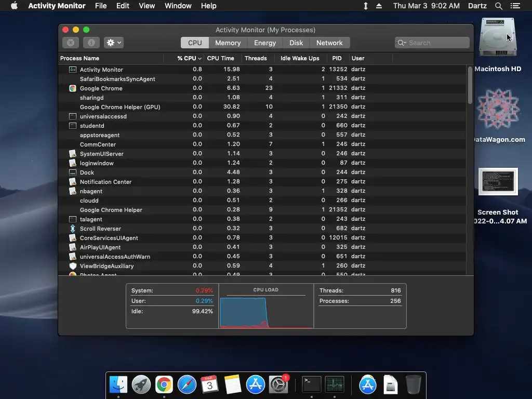Open the Apple menu
The height and width of the screenshot is (399, 532).
coord(14,6)
